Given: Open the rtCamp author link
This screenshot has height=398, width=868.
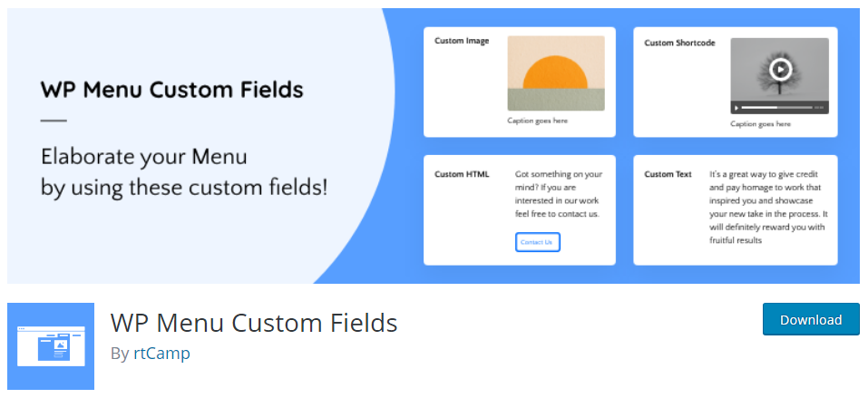Looking at the screenshot, I should tap(161, 354).
